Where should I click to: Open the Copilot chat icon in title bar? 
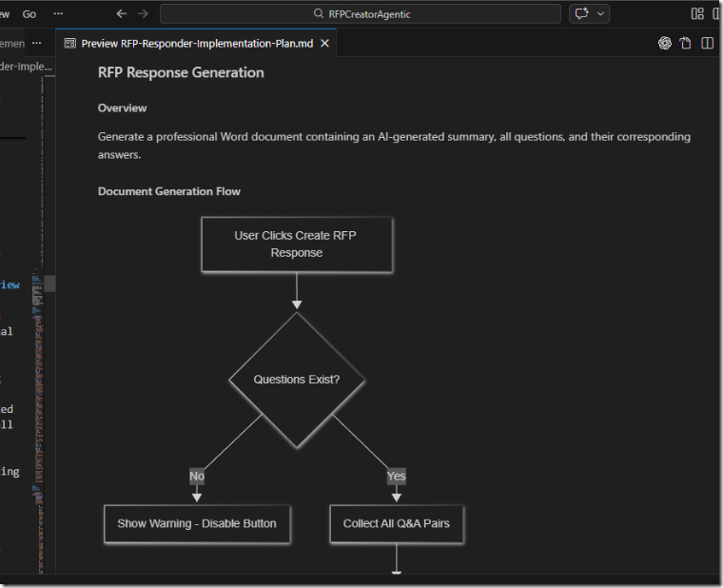580,14
